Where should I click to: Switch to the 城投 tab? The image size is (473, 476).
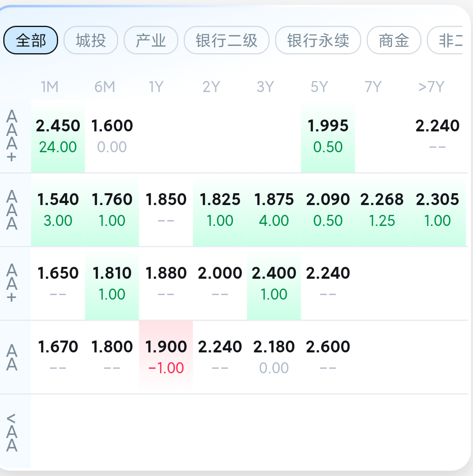[91, 41]
